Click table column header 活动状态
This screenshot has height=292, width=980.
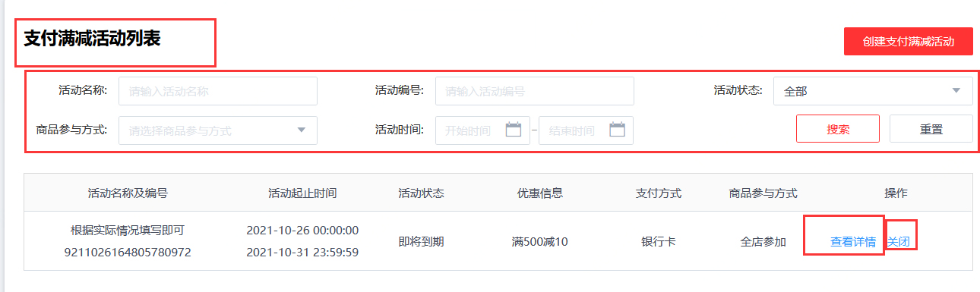421,193
